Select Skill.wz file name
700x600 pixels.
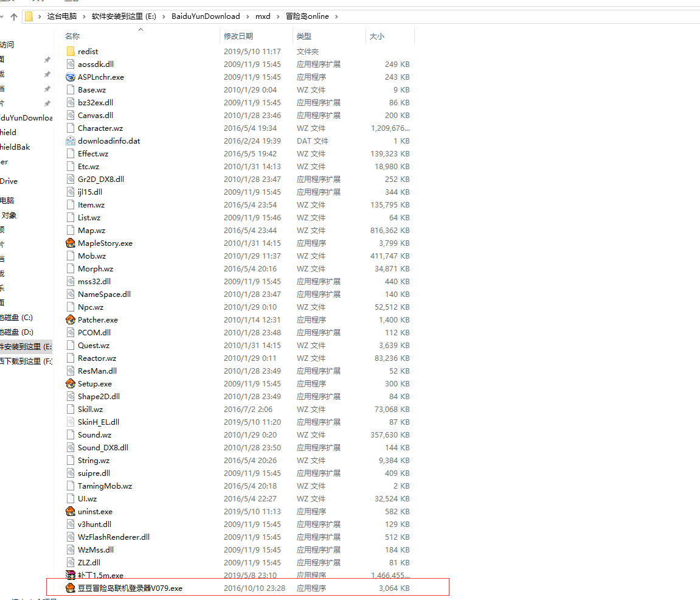click(90, 410)
